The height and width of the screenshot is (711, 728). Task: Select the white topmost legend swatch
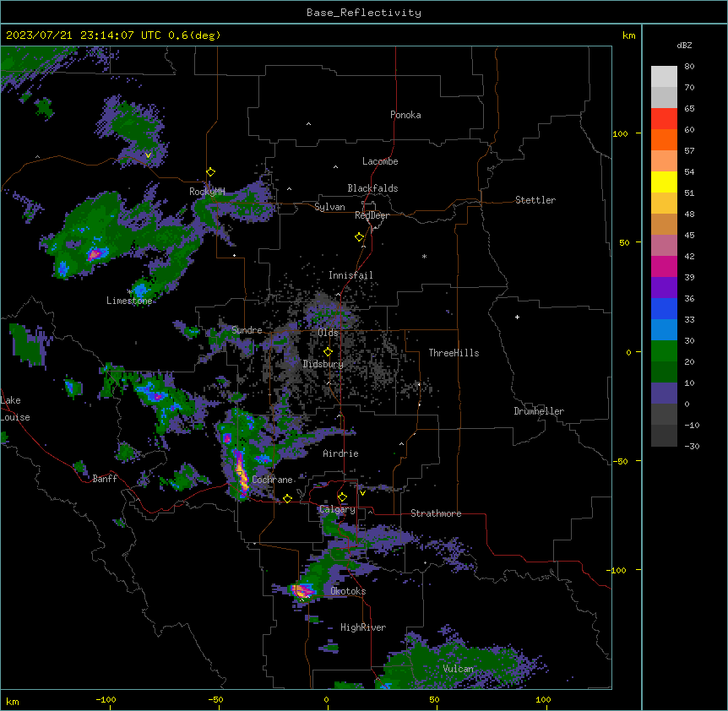point(664,76)
